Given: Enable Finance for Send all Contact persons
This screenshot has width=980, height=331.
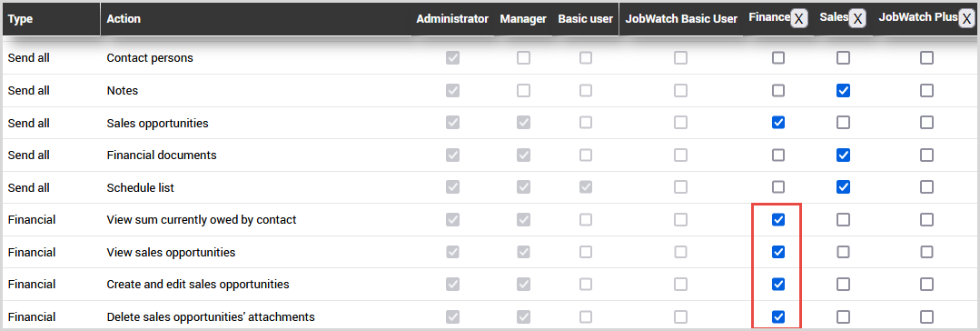Looking at the screenshot, I should tap(778, 58).
